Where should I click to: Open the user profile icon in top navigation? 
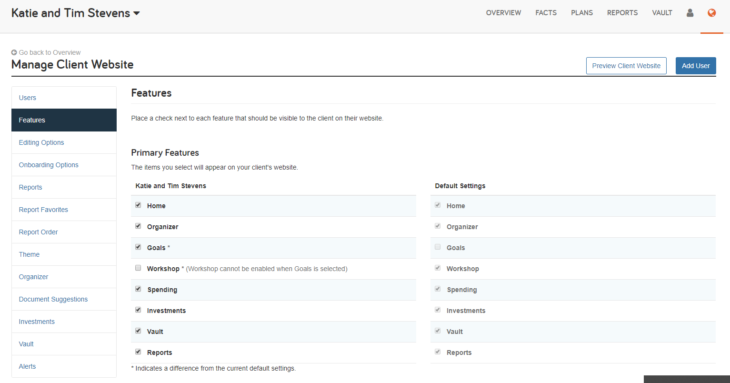[x=690, y=13]
